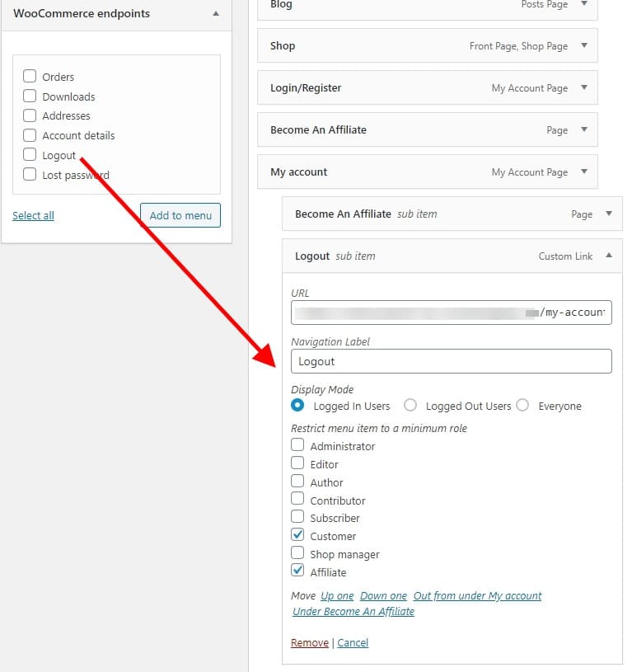632x672 pixels.
Task: Collapse the WooCommerce endpoints panel
Action: tap(216, 14)
